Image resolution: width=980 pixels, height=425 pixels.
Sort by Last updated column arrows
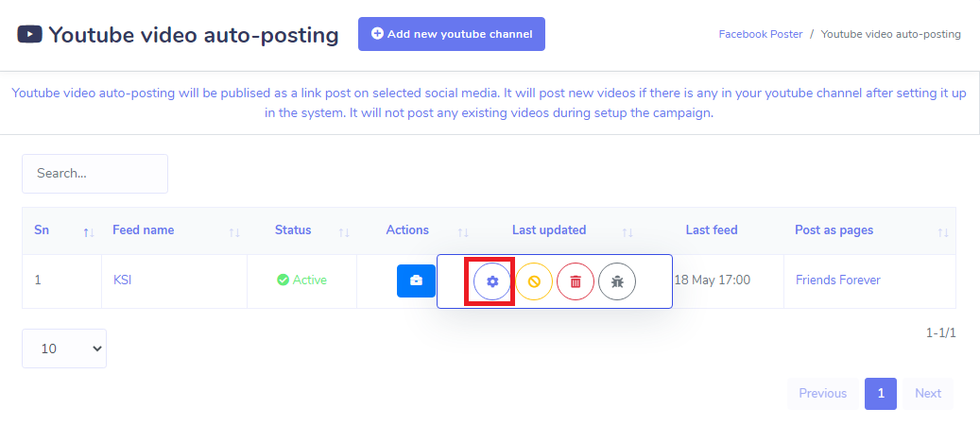point(628,232)
